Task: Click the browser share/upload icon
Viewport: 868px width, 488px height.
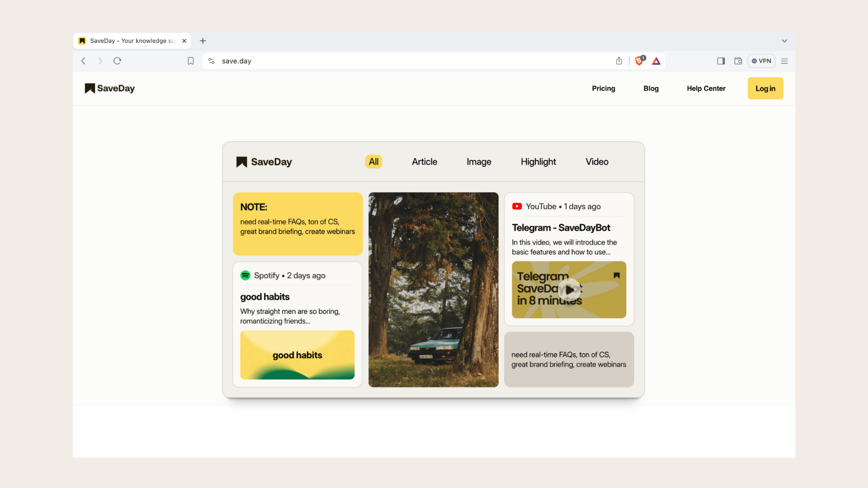Action: 619,61
